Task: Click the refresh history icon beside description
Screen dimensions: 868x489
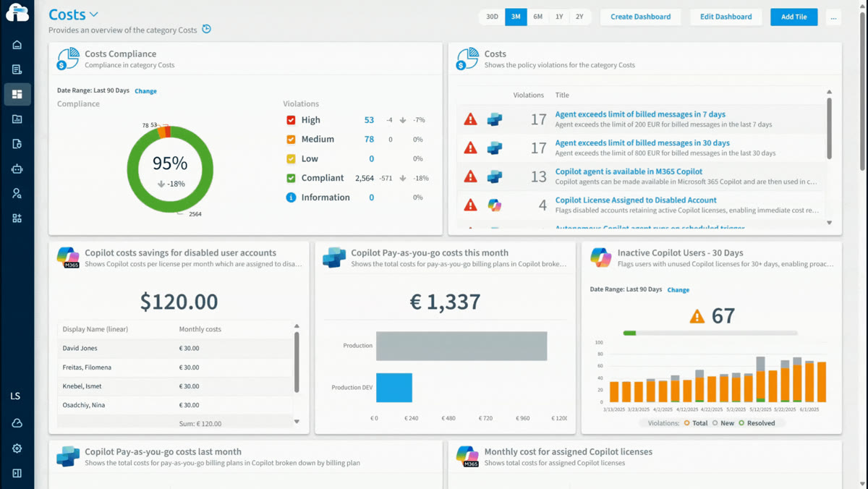Action: coord(207,30)
